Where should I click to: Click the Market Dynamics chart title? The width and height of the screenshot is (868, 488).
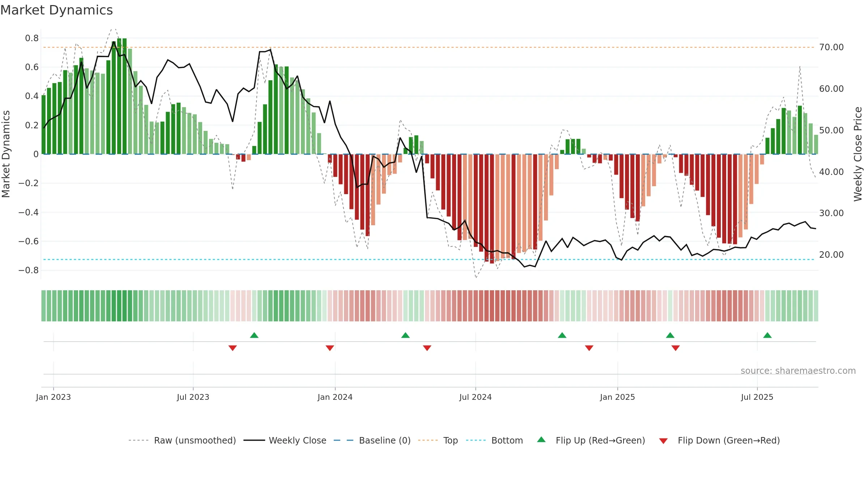[57, 10]
